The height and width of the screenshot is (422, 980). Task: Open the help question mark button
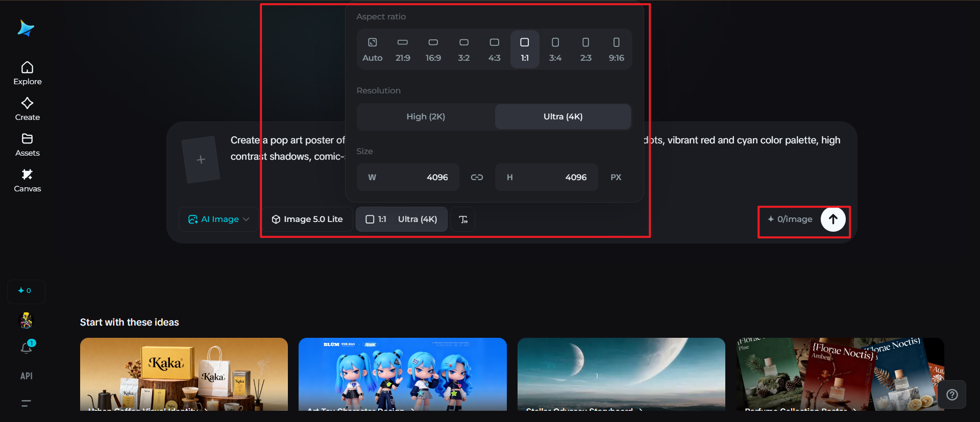pyautogui.click(x=952, y=394)
